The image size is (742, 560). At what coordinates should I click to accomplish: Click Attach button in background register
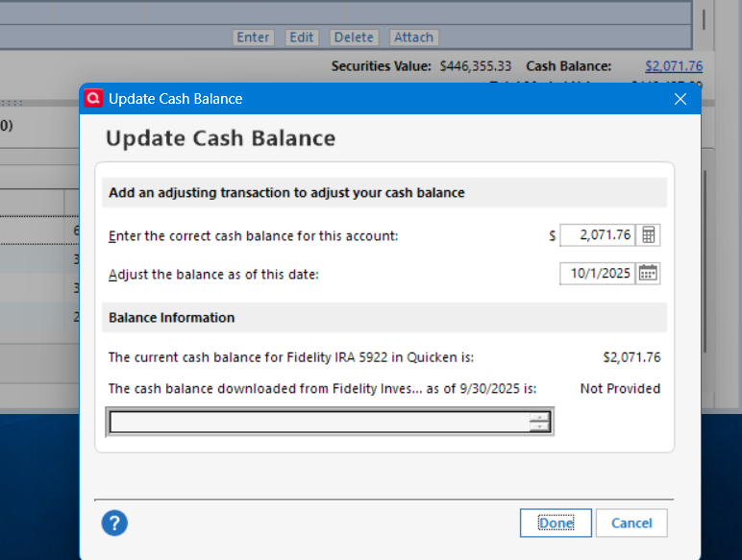click(413, 37)
